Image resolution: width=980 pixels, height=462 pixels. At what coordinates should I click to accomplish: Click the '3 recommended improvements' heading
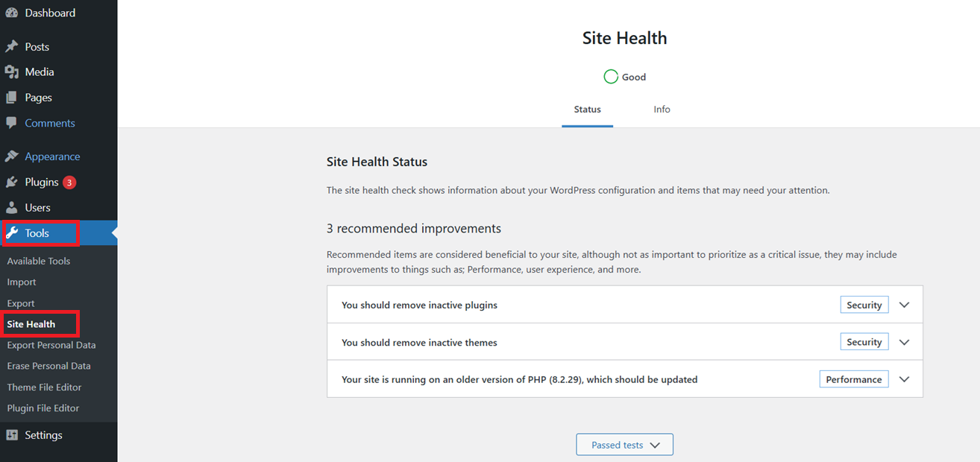(x=414, y=228)
